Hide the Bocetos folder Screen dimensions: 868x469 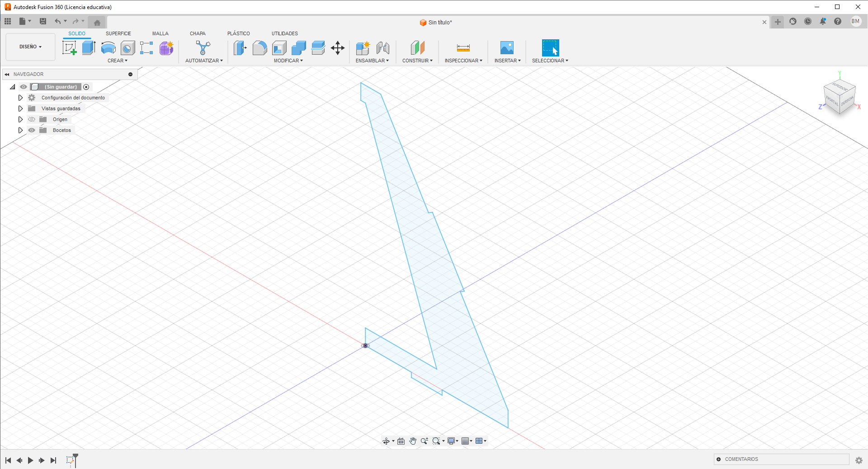point(32,130)
